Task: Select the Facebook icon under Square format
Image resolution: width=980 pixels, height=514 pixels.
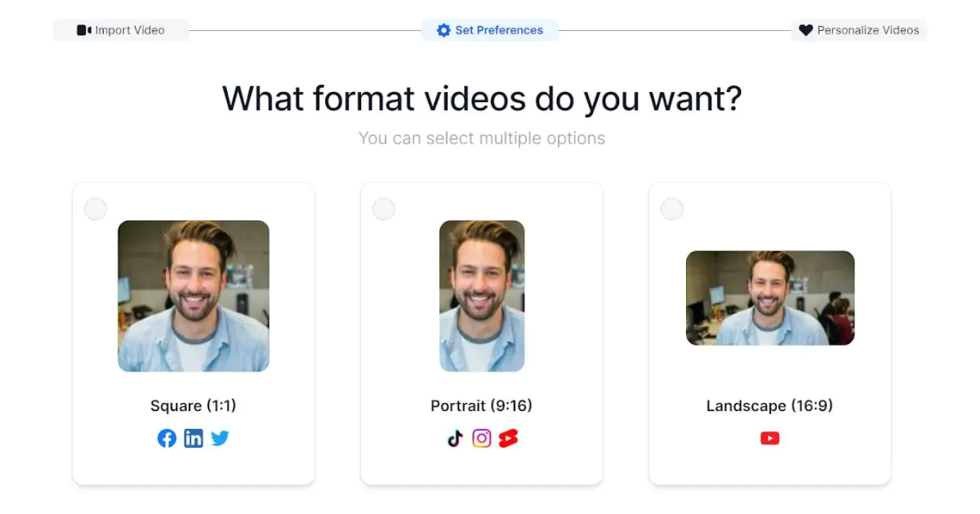Action: 167,438
